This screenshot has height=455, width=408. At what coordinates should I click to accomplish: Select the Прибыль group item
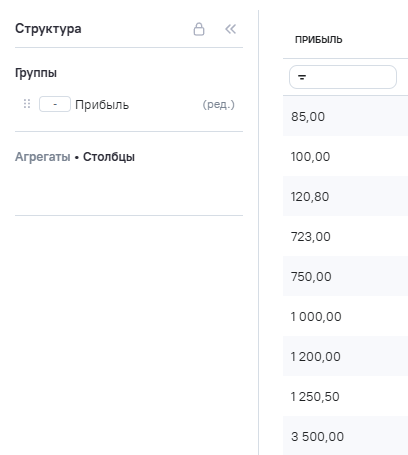click(x=102, y=105)
